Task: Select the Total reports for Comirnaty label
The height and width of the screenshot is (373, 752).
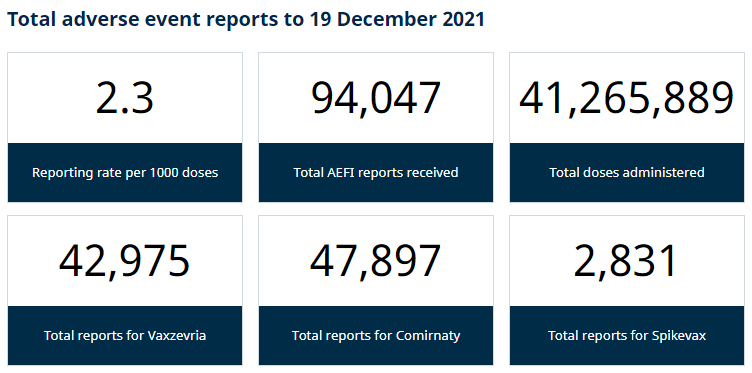Action: (376, 336)
